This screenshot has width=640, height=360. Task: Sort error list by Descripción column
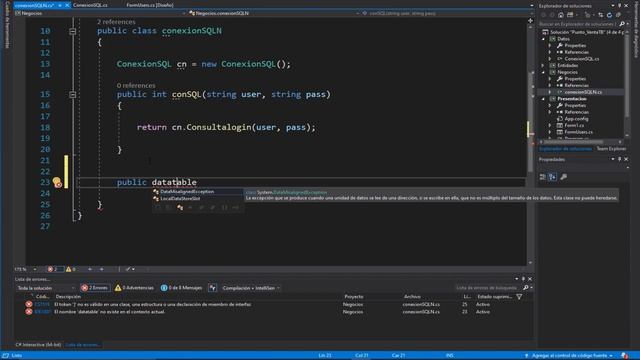pos(68,297)
